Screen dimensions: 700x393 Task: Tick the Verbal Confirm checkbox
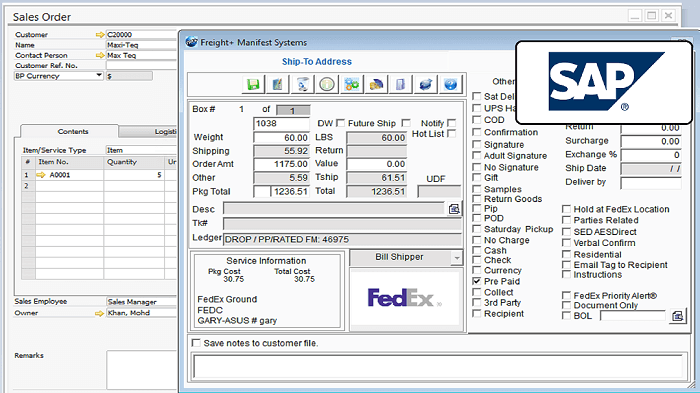566,243
